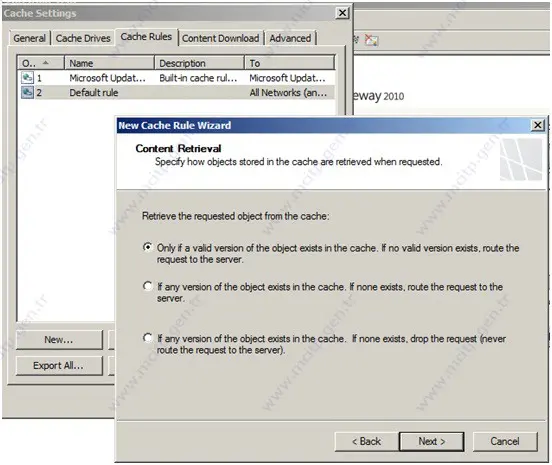Screen dimensions: 552x465
Task: Cancel the New Cache Rule Wizard
Action: point(505,441)
